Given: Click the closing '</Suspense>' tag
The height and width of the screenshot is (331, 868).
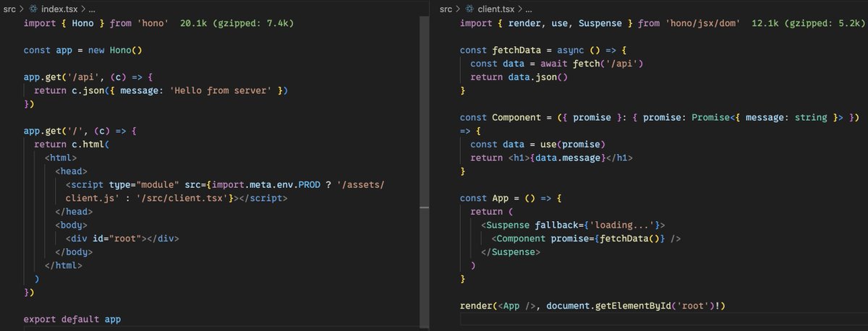Looking at the screenshot, I should tap(510, 252).
